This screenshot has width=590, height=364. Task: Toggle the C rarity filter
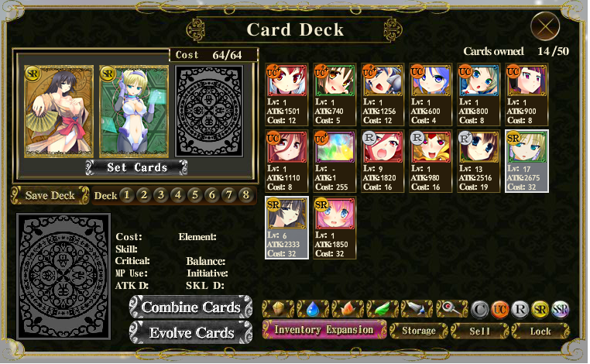click(480, 310)
